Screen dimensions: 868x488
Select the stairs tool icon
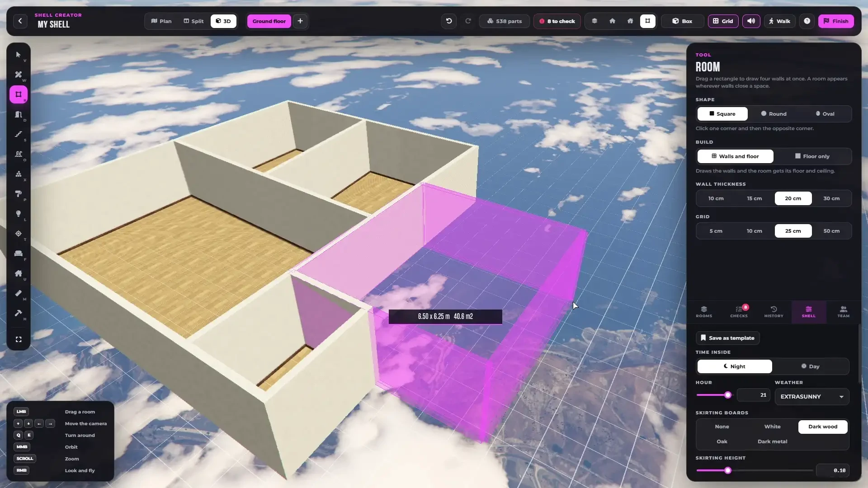(19, 134)
